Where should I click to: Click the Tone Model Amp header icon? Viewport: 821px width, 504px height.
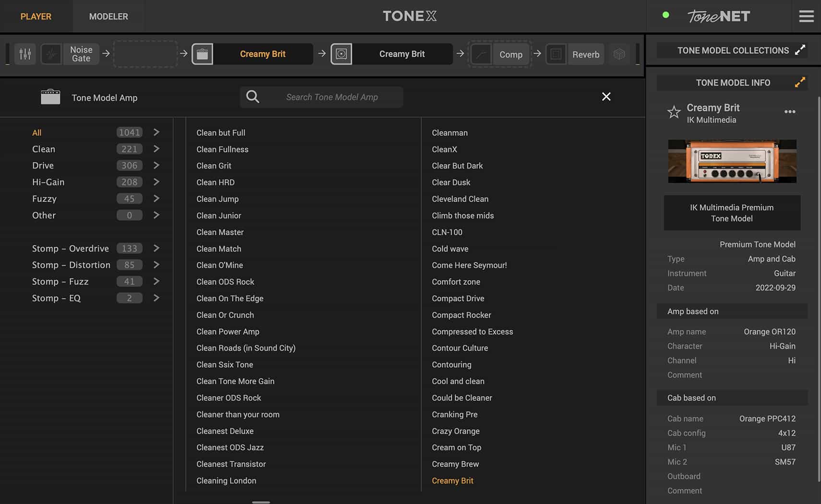point(50,97)
